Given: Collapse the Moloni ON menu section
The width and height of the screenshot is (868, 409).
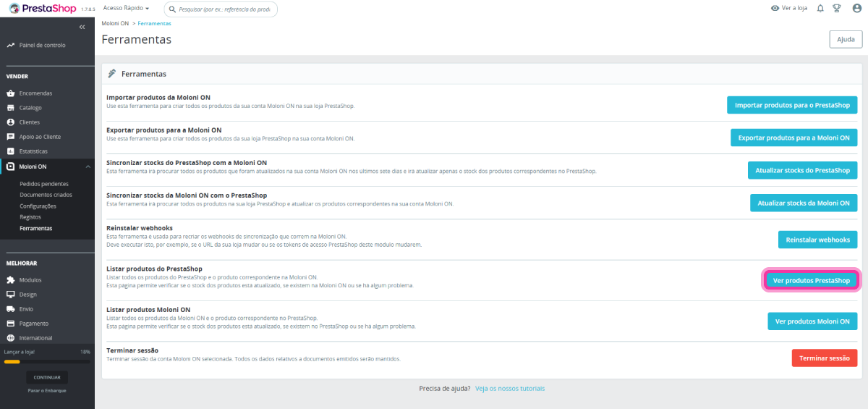Looking at the screenshot, I should click(x=88, y=166).
